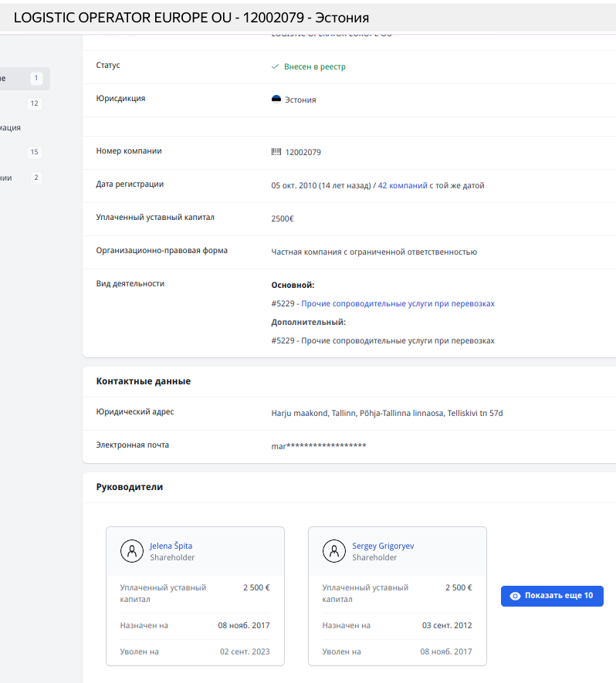Click the Показать еще 10 button

552,596
